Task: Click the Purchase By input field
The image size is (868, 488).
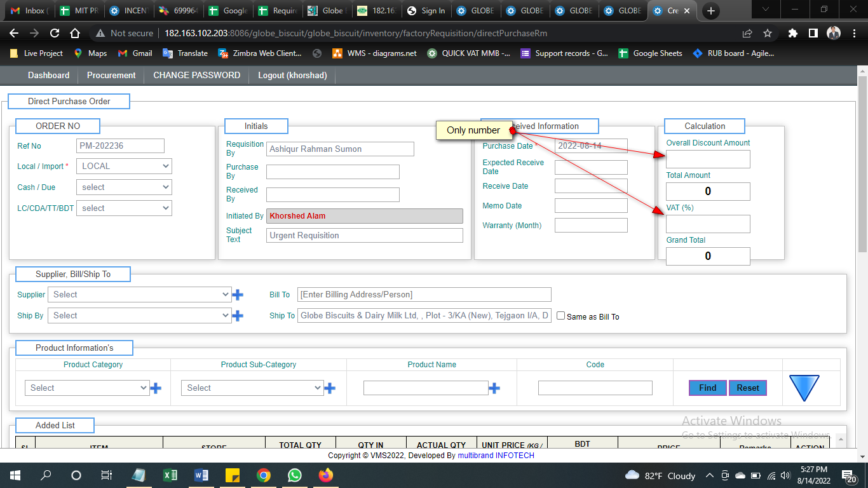Action: pyautogui.click(x=333, y=172)
